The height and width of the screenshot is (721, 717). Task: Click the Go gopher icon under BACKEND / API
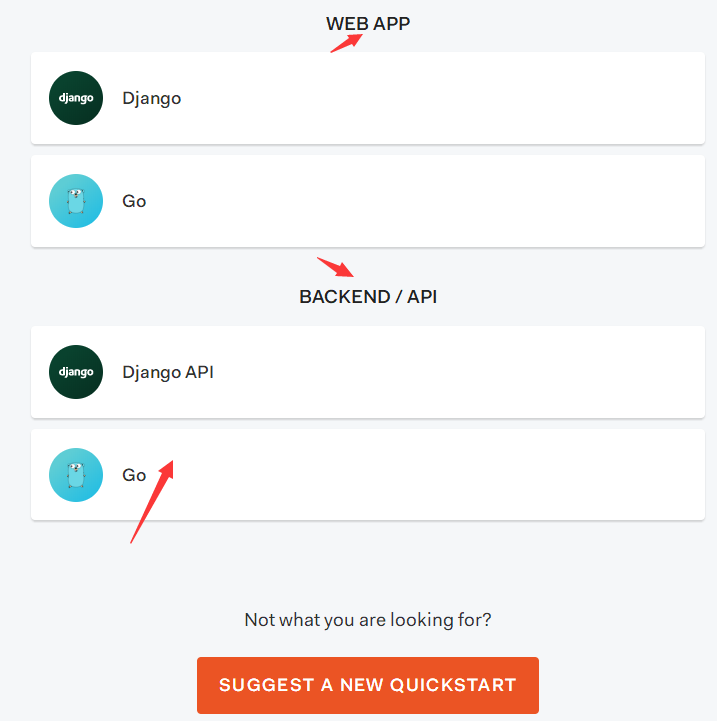(76, 475)
